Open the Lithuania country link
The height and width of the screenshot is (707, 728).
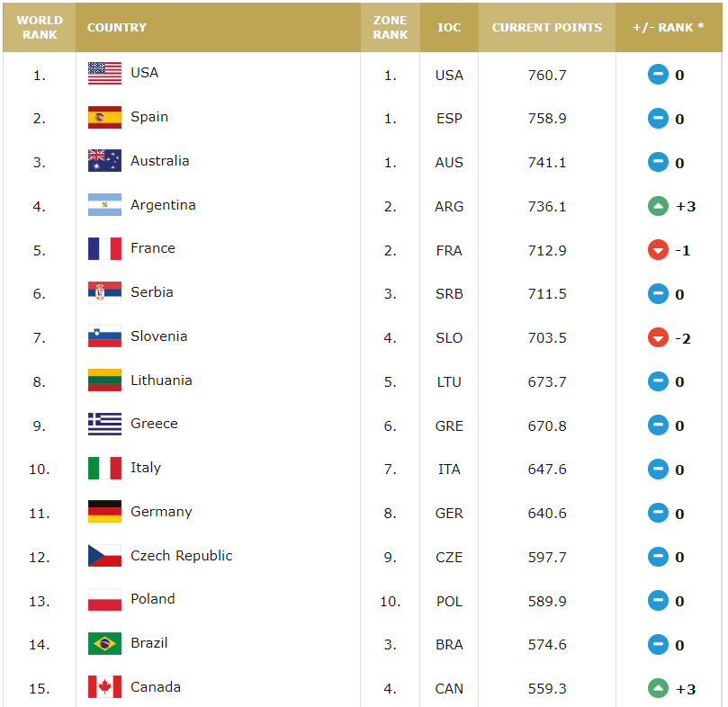click(x=161, y=380)
